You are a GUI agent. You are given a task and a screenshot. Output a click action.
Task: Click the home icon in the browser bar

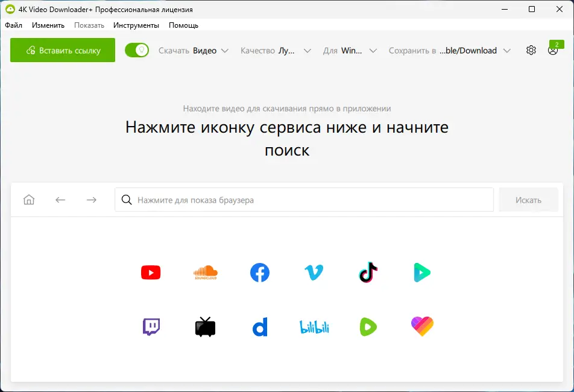(28, 199)
